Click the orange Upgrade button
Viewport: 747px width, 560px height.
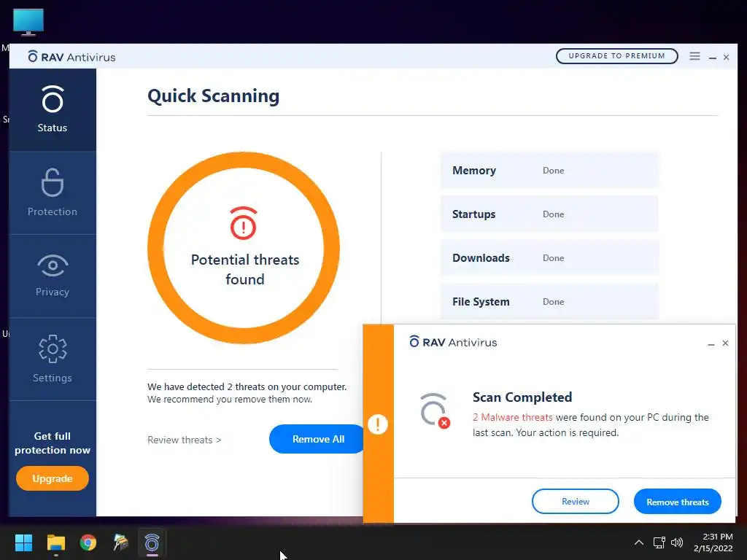click(x=53, y=478)
